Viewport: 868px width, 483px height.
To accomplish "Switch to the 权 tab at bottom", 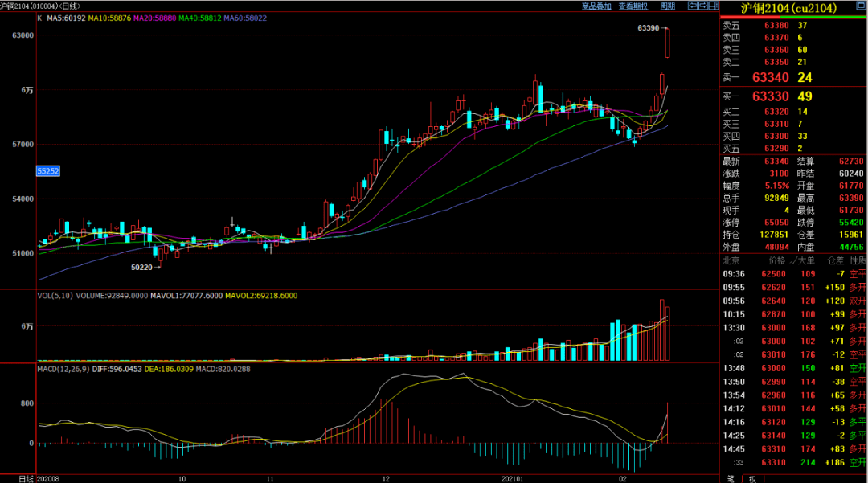I will (751, 478).
